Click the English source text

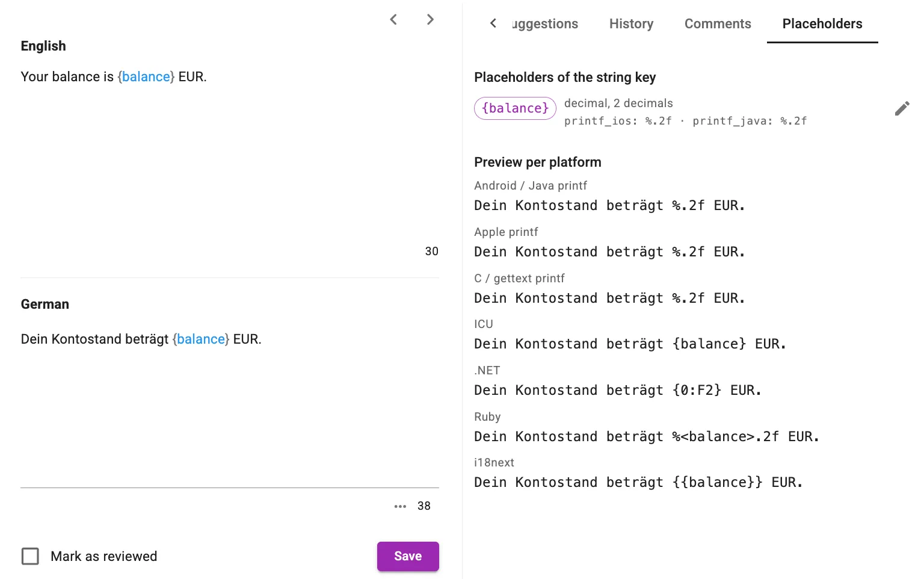click(x=114, y=77)
